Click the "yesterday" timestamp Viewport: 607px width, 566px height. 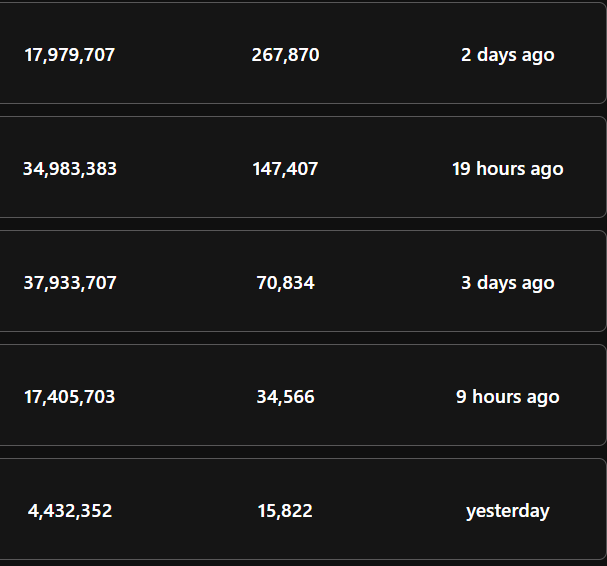(x=508, y=511)
